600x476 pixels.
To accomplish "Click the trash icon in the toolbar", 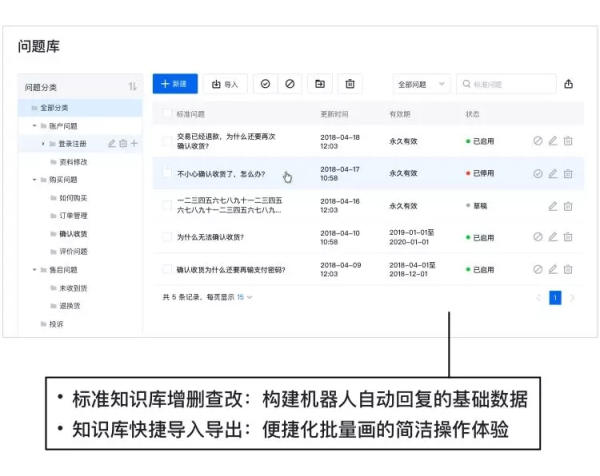I will (350, 84).
